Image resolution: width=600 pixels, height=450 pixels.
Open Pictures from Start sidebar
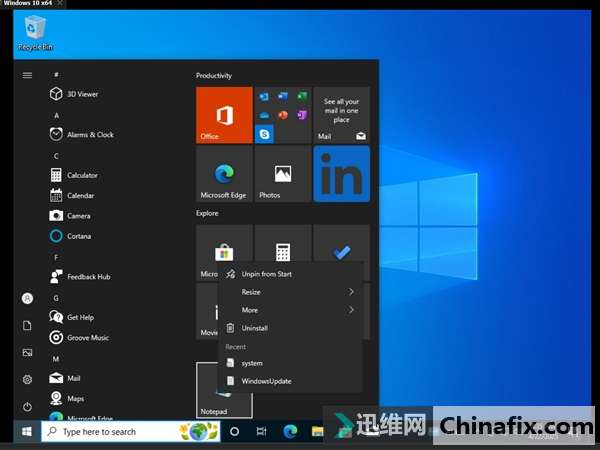tap(27, 352)
